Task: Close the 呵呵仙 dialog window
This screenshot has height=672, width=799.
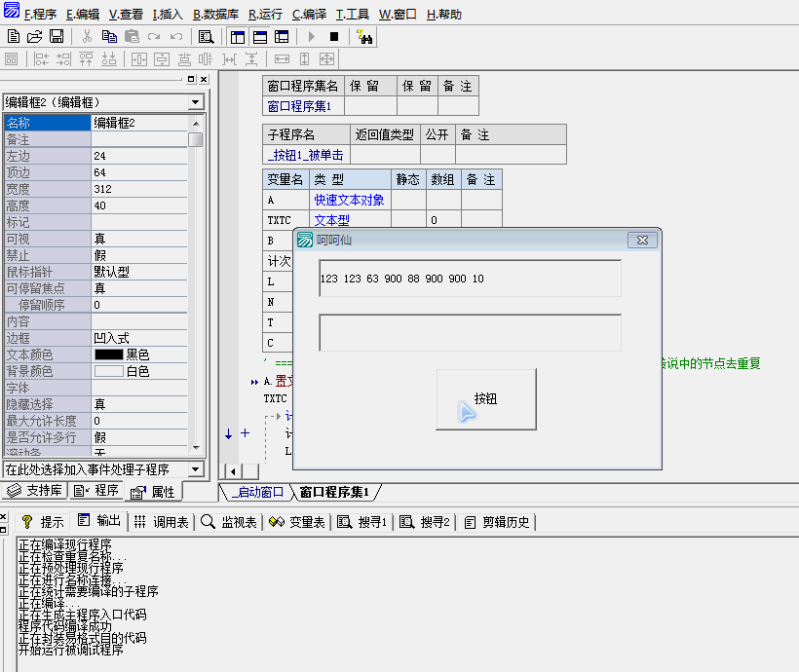Action: pyautogui.click(x=642, y=240)
